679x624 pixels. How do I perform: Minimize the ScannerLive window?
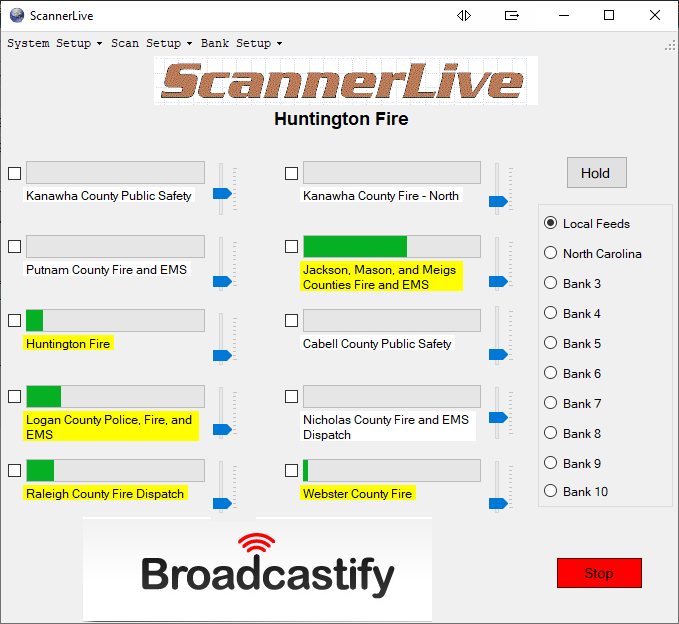[x=564, y=16]
